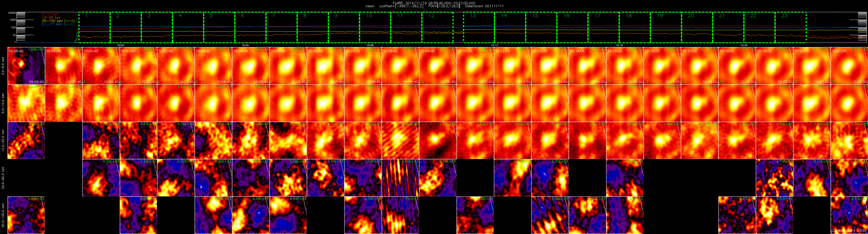The width and height of the screenshot is (868, 234).
Task: Click the 10:16 time axis tick label
Action: point(619,45)
